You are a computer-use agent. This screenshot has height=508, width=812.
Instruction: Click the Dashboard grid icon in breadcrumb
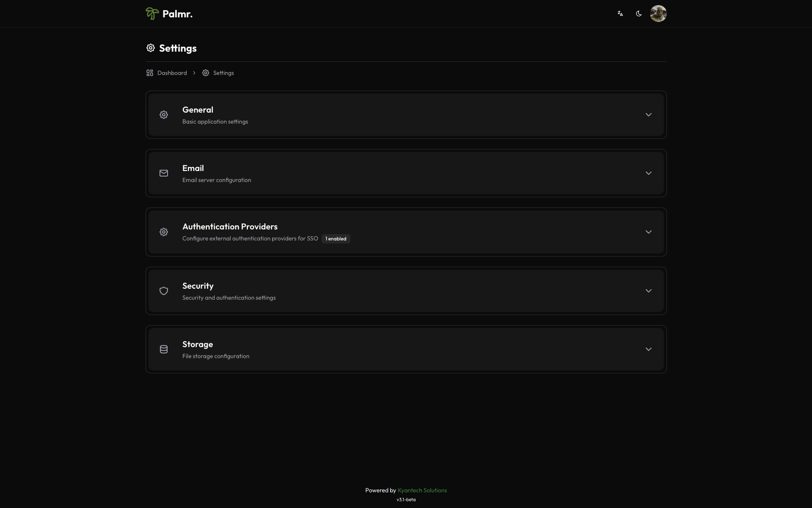tap(150, 73)
